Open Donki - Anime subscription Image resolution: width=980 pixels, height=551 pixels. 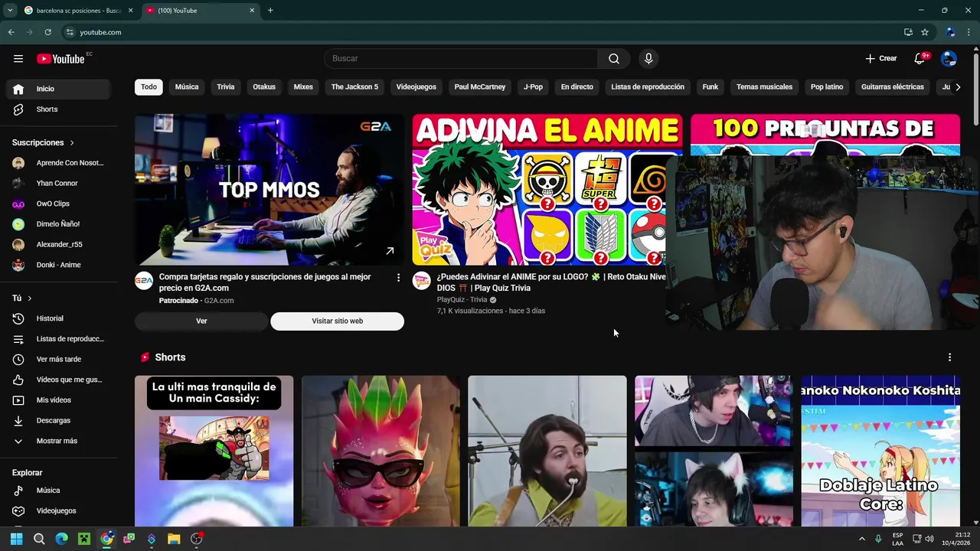point(59,265)
